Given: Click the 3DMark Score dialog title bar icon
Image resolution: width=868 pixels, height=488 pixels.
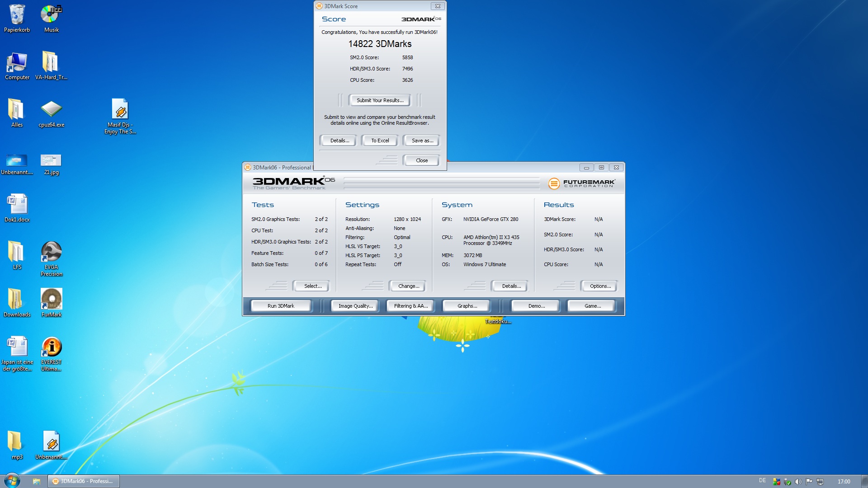Looking at the screenshot, I should (319, 6).
